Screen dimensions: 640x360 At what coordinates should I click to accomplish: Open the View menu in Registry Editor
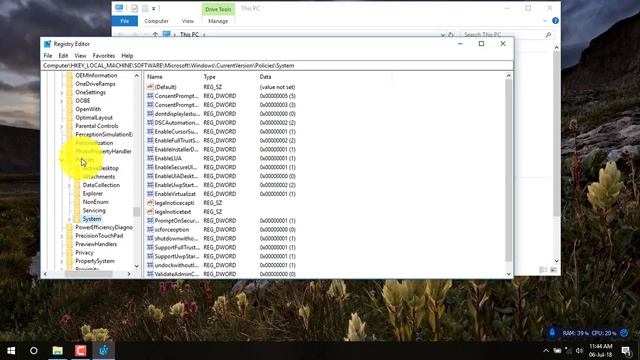click(x=80, y=56)
